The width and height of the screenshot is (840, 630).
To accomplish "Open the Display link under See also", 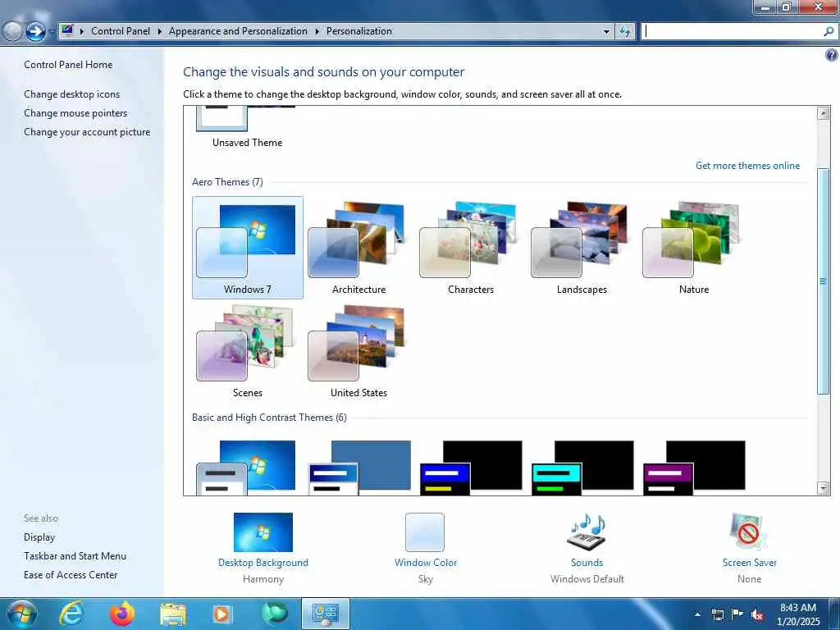I will (x=39, y=536).
